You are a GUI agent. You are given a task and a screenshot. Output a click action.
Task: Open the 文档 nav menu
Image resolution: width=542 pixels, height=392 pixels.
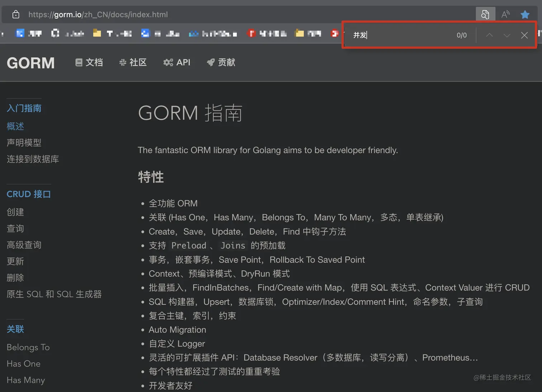[89, 62]
